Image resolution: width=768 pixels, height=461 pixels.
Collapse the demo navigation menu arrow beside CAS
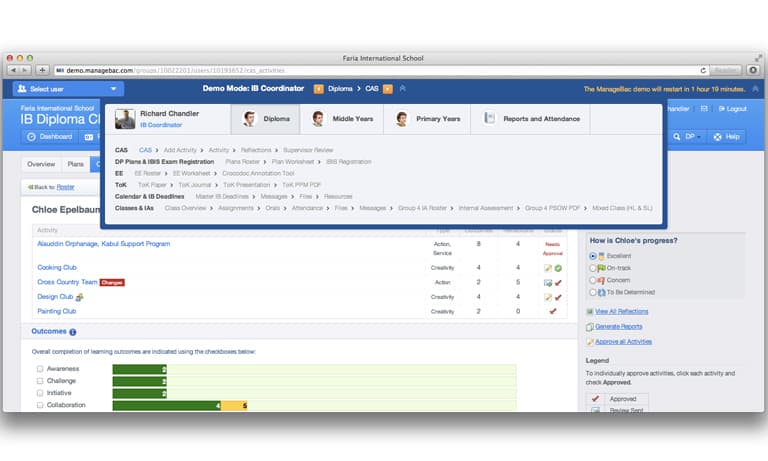point(403,89)
